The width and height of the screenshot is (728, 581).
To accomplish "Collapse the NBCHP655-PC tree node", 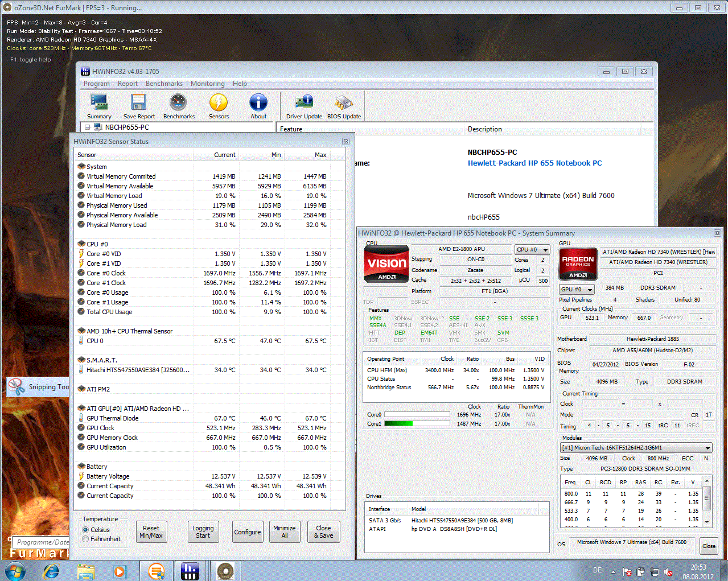I will pyautogui.click(x=88, y=127).
